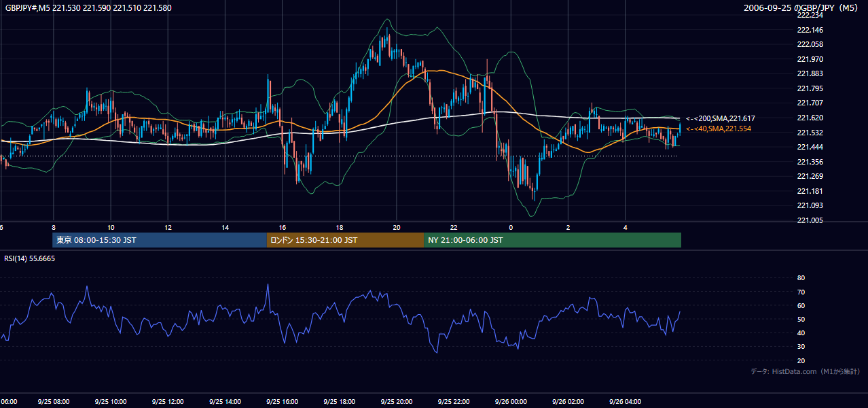Click price axis label 221.356
The image size is (868, 408).
(811, 162)
